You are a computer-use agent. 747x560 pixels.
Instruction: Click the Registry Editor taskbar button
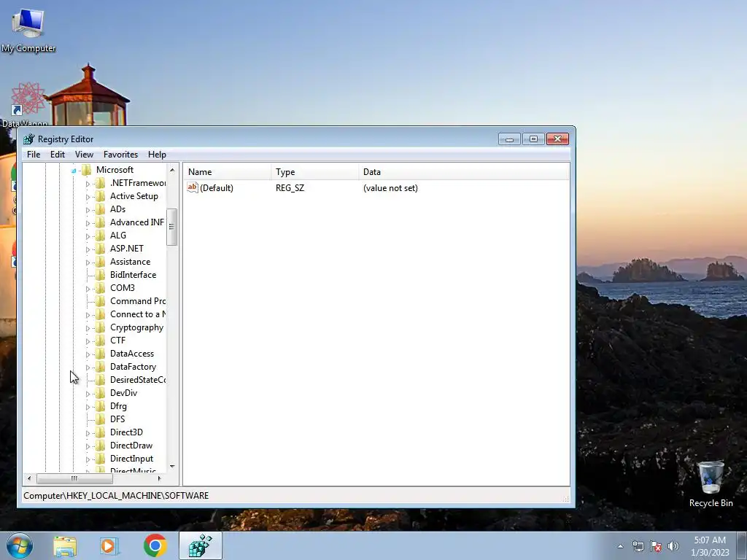(x=201, y=545)
